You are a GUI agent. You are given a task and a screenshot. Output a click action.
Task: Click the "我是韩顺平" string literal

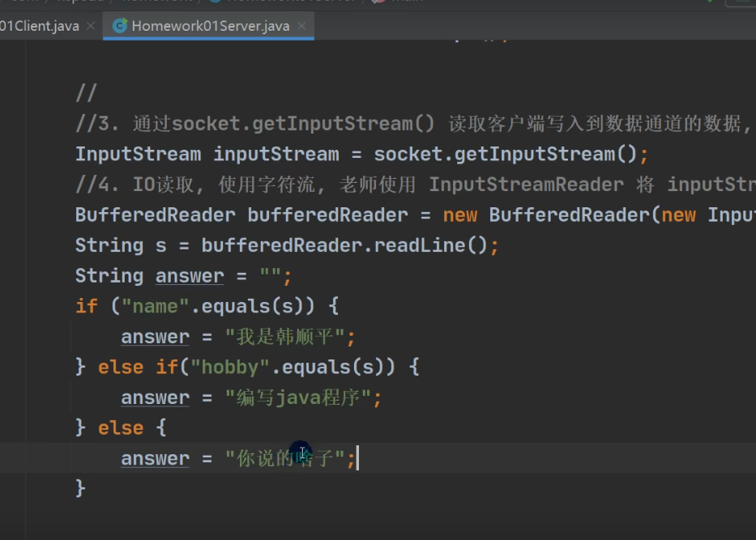tap(284, 337)
